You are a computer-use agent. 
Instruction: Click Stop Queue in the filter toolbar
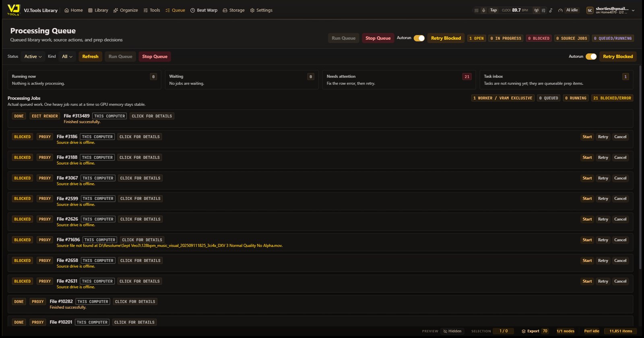155,56
